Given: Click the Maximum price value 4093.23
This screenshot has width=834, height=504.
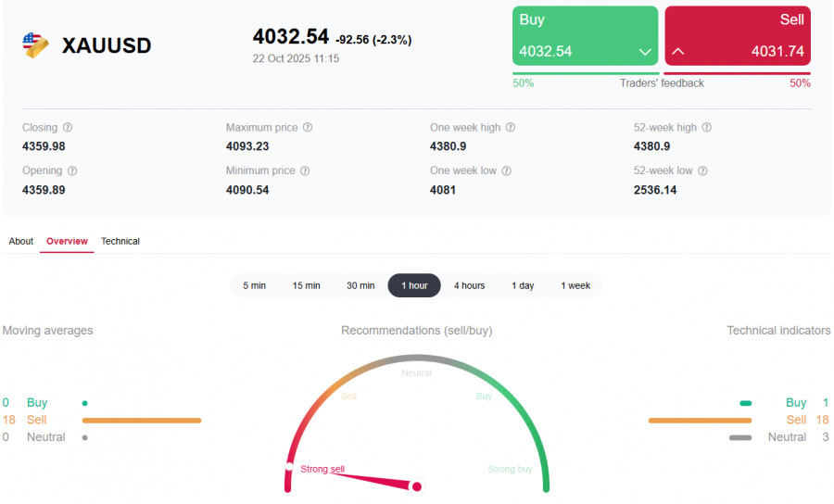Looking at the screenshot, I should tap(247, 146).
